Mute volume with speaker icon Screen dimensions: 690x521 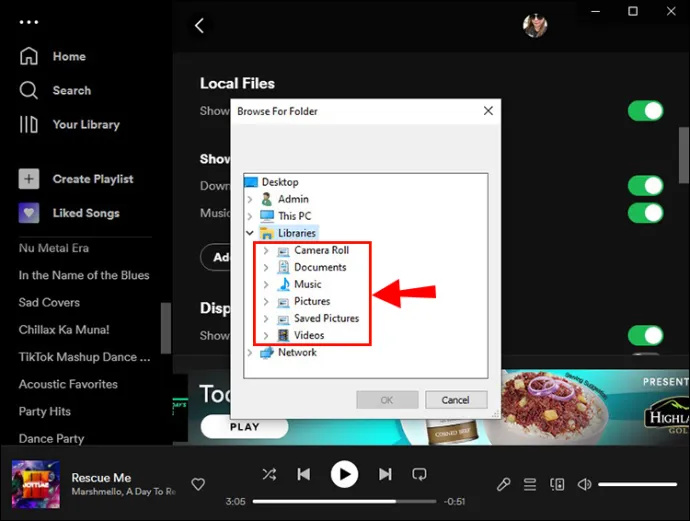[x=584, y=484]
